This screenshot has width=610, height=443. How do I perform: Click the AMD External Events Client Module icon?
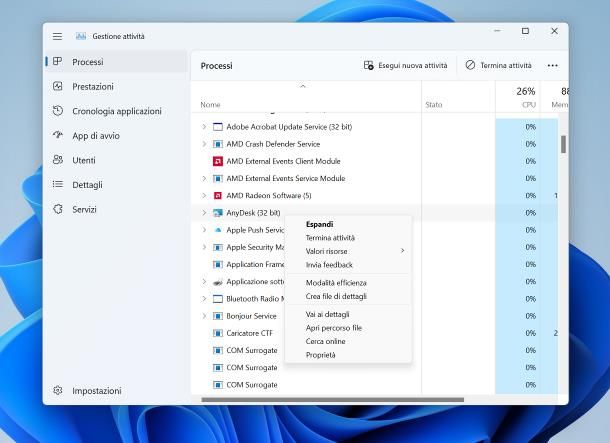pos(218,161)
